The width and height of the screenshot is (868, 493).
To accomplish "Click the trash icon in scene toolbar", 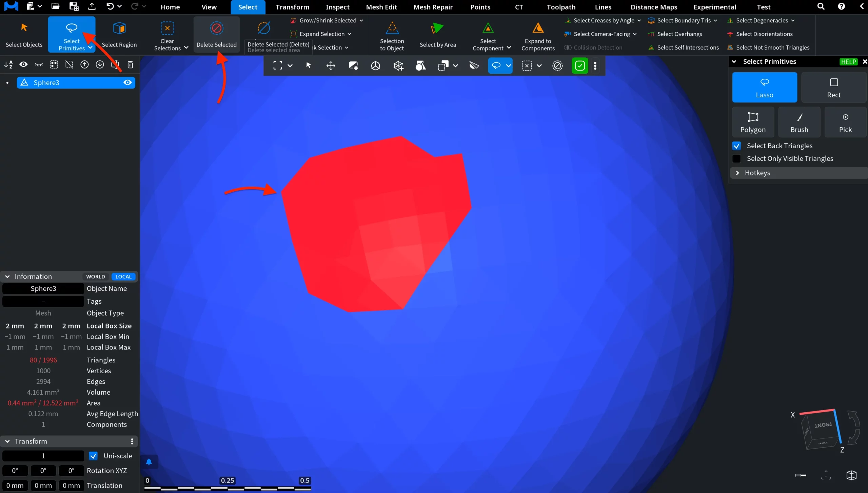I will [x=130, y=64].
